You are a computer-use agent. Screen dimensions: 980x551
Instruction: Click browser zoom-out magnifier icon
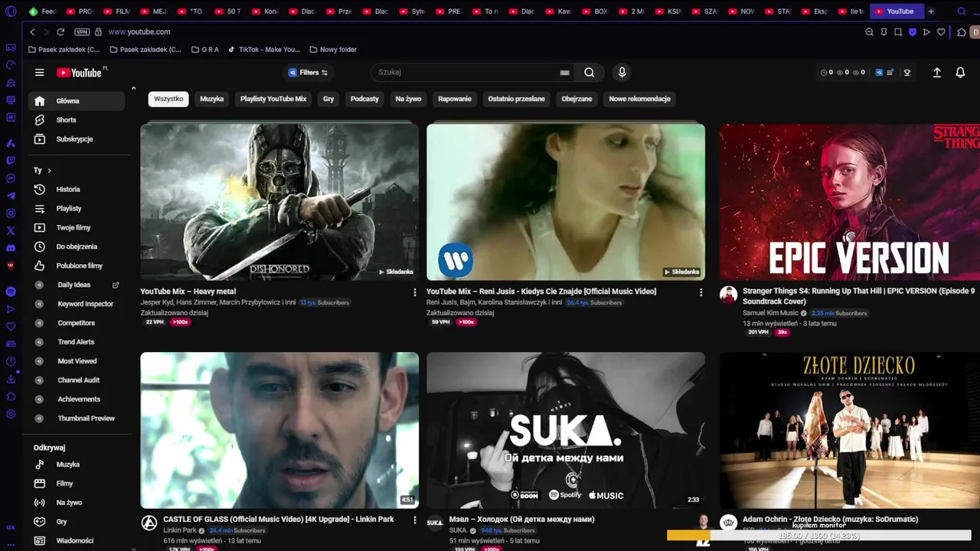(869, 32)
